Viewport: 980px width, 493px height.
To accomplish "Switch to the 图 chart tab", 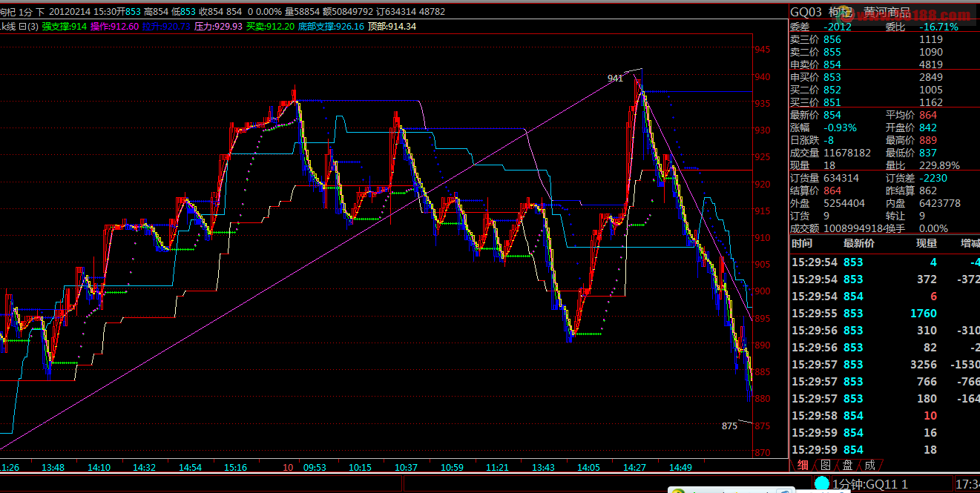I will (x=825, y=465).
